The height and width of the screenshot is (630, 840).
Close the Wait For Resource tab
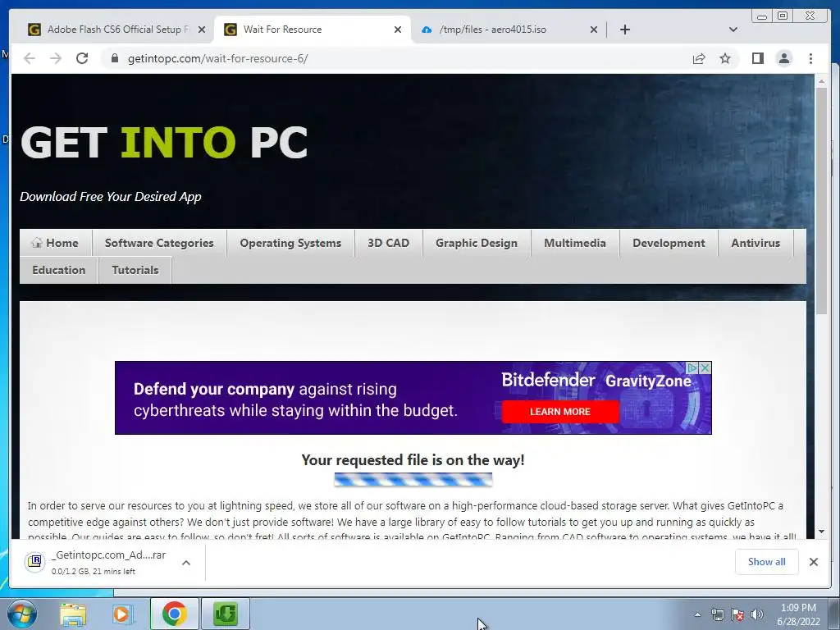pyautogui.click(x=398, y=30)
